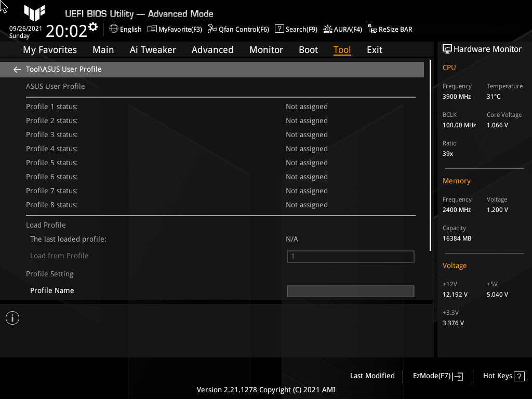Screen dimensions: 532x399
Task: Open the My Favorites section
Action: (49, 49)
